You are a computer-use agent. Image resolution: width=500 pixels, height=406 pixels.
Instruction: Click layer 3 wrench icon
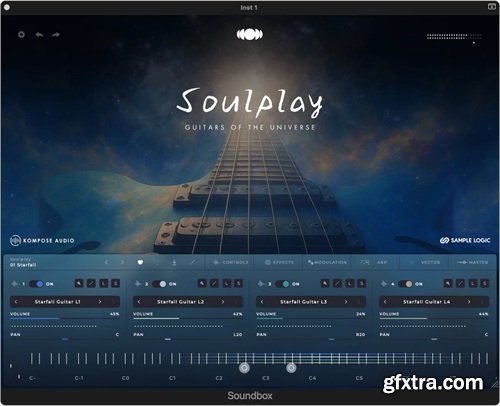325,283
